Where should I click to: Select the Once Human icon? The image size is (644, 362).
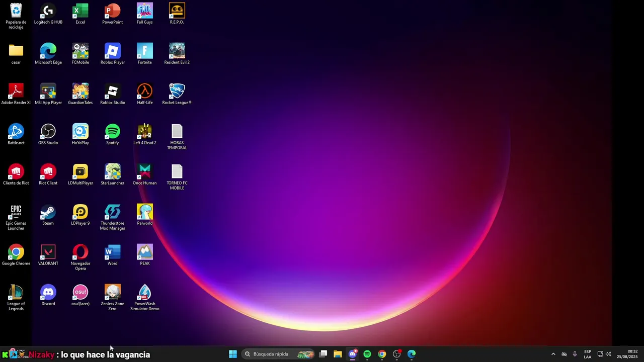(x=145, y=174)
